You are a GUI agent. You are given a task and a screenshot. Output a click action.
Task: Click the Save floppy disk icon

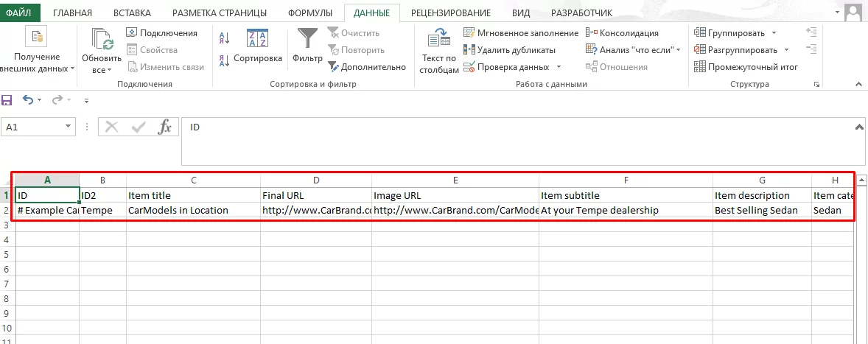click(7, 100)
